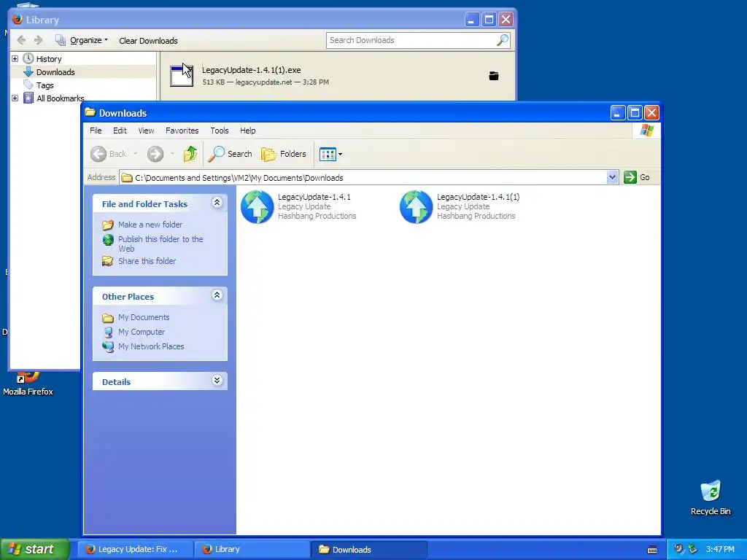The image size is (747, 560).
Task: Expand the address bar dropdown
Action: tap(612, 178)
